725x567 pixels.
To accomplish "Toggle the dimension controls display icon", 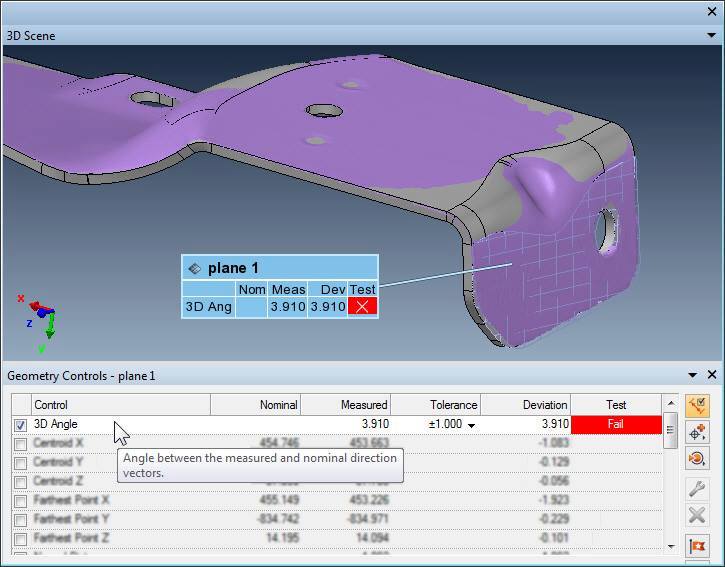I will point(697,406).
